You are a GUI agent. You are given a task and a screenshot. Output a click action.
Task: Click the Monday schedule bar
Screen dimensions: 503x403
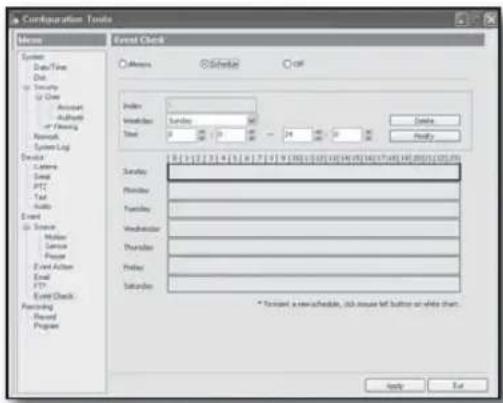314,191
